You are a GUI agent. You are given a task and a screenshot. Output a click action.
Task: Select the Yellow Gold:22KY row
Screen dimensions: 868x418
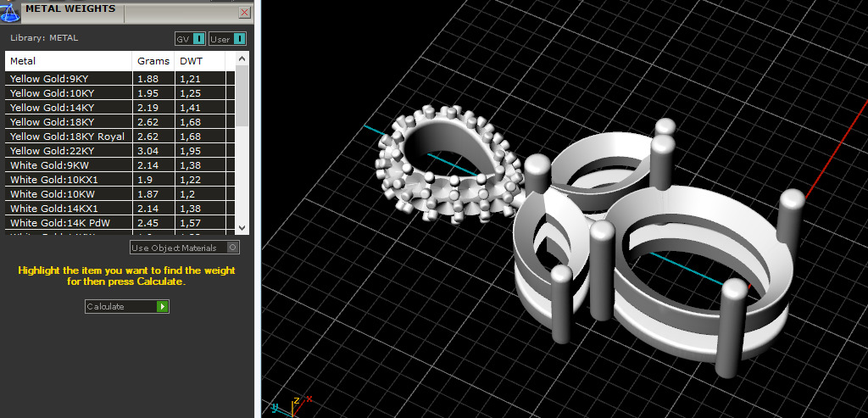pos(120,151)
